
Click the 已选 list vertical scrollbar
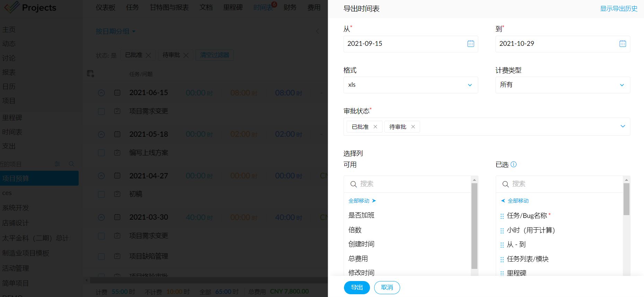(626, 200)
